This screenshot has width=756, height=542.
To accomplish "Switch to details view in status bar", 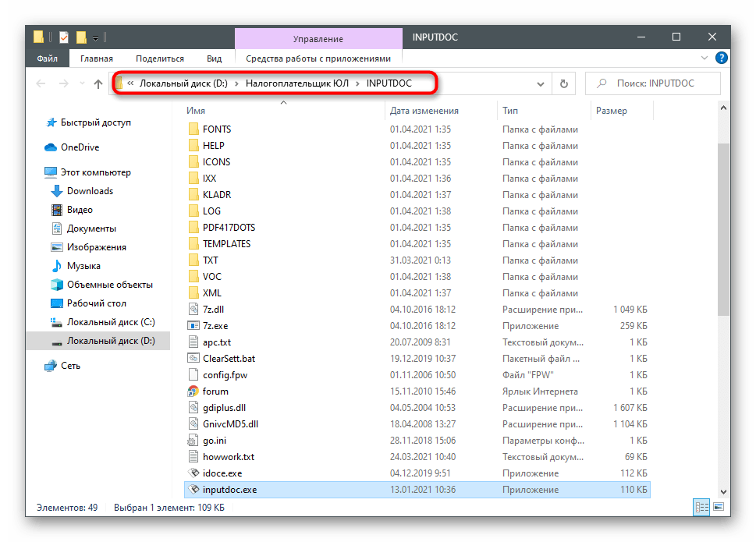I will 702,508.
